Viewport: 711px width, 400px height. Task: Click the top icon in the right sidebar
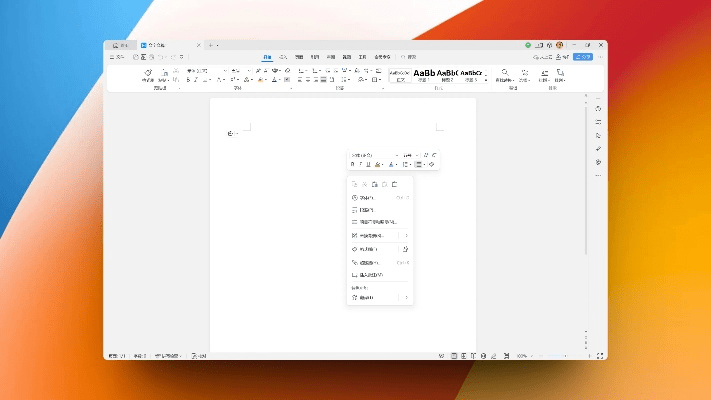pos(598,109)
